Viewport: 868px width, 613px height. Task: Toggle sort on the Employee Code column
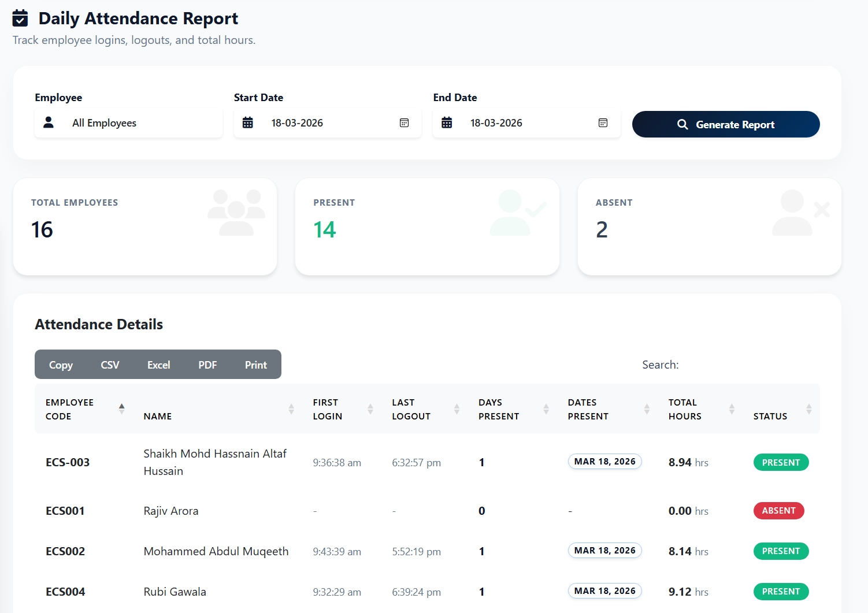point(122,408)
